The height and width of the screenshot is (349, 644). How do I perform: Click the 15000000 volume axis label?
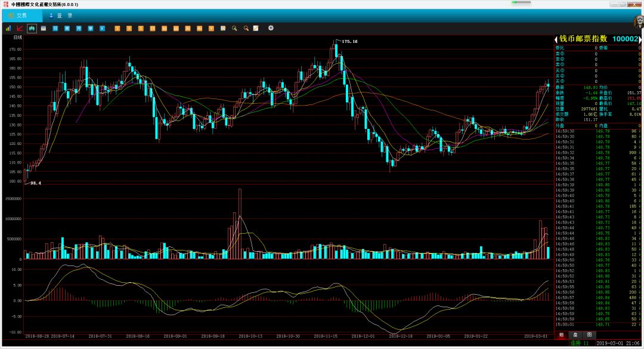[x=13, y=199]
